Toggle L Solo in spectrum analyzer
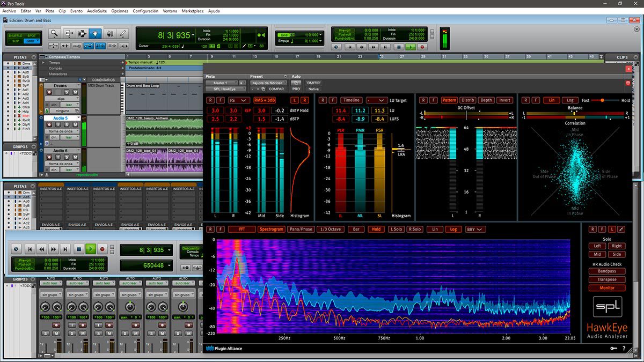644x362 pixels. [396, 229]
